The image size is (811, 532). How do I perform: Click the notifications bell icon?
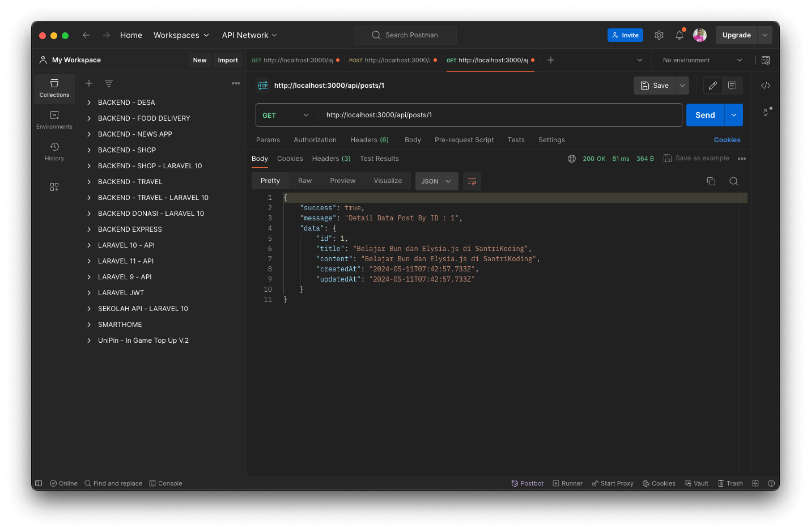point(679,35)
